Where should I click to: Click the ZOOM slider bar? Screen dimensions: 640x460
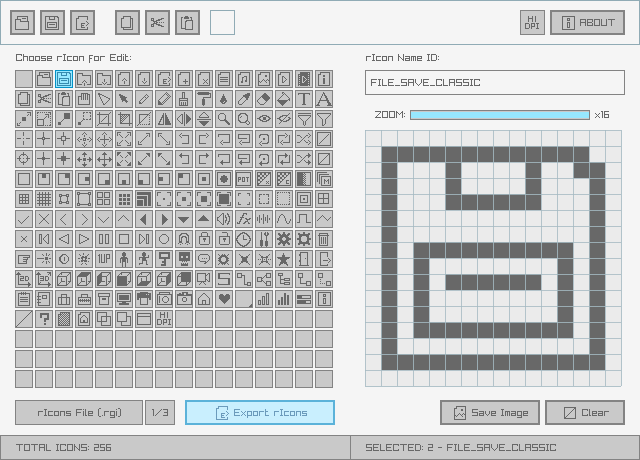point(500,115)
